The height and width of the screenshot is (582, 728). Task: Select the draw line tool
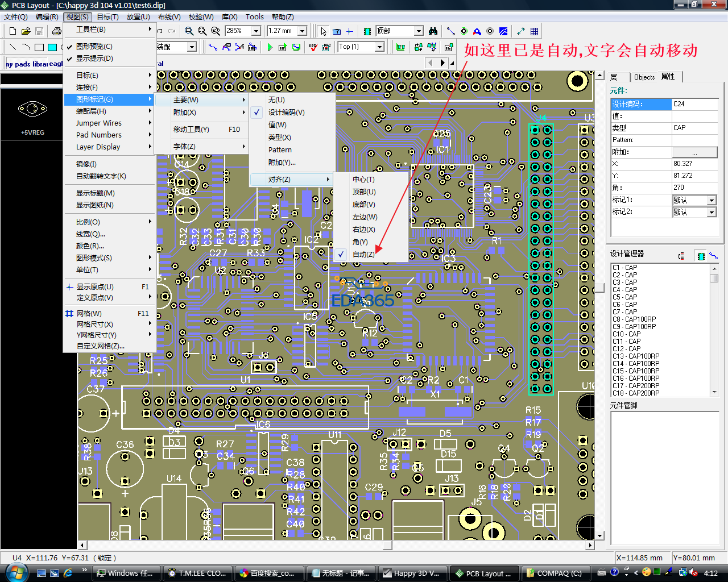point(13,47)
